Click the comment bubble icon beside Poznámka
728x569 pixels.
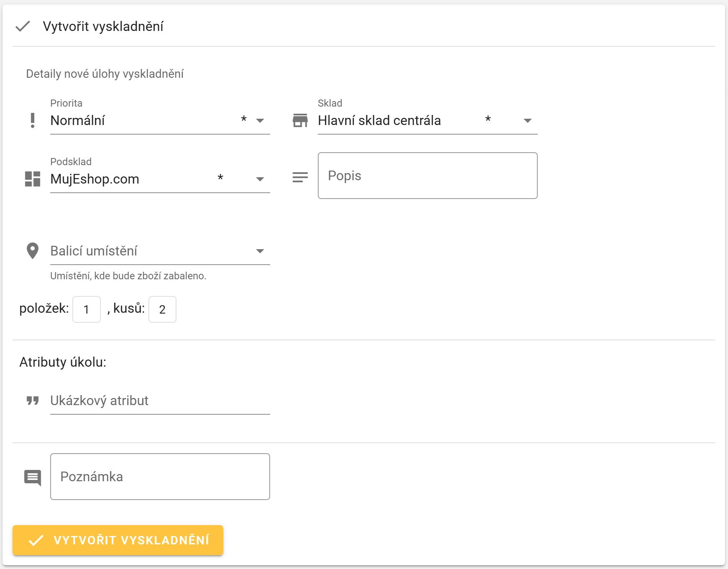click(33, 477)
